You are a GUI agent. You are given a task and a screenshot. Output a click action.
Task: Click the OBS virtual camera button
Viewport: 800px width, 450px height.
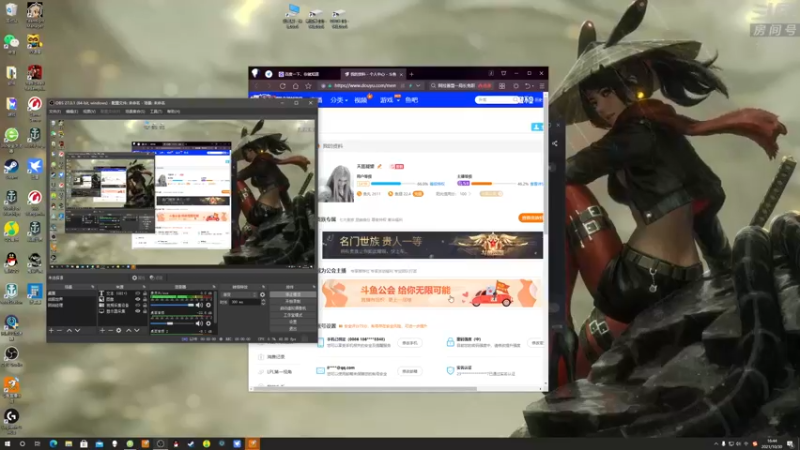293,308
